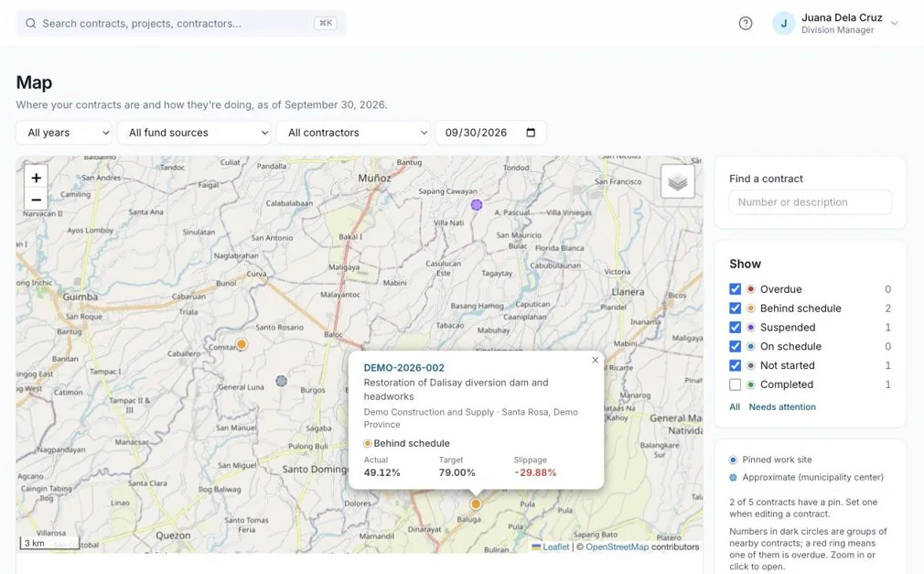The image size is (924, 574).
Task: Open the OpenStreetMap attribution link
Action: coord(617,547)
